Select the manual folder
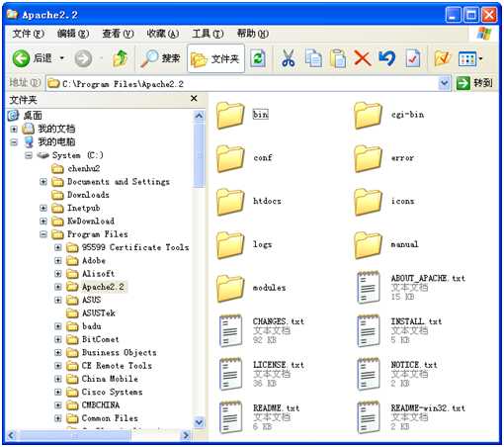The height and width of the screenshot is (447, 504). coord(386,244)
